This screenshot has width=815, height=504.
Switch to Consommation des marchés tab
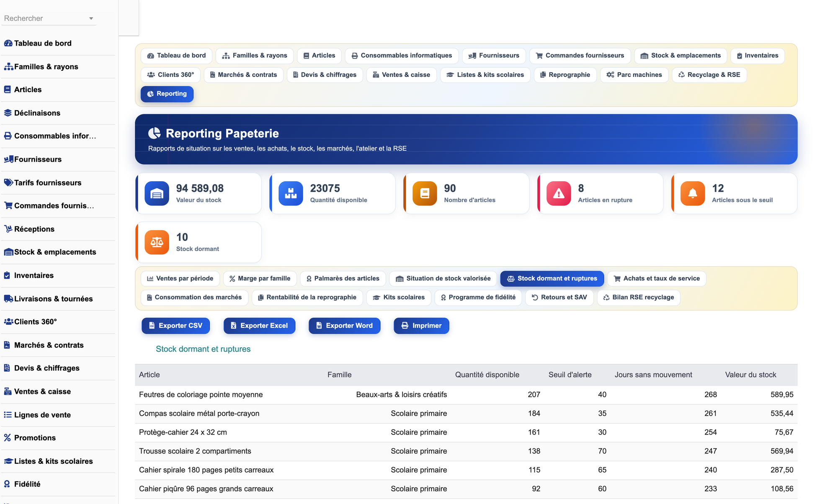point(194,297)
